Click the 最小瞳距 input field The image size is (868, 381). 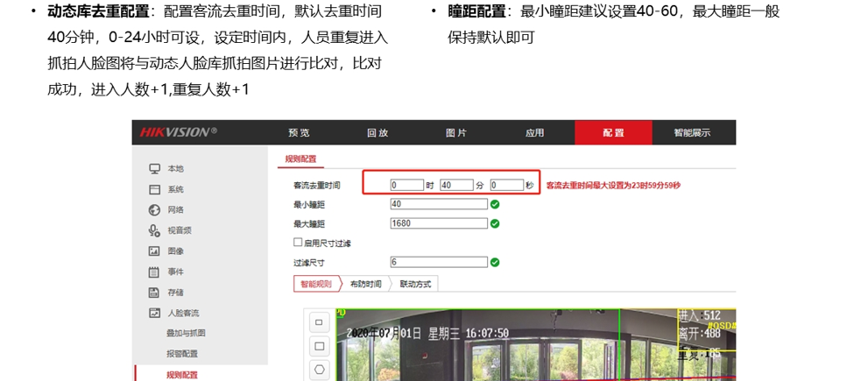[438, 204]
